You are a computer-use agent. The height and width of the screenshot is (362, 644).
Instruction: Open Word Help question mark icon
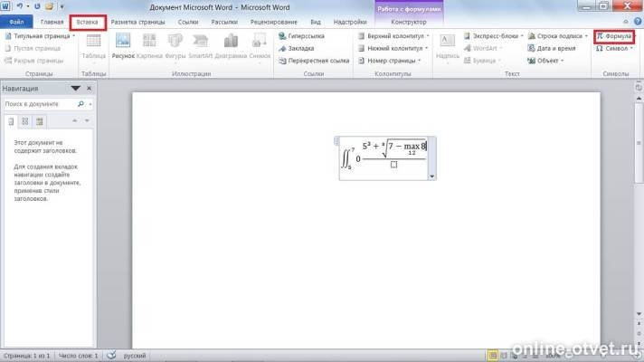point(638,22)
